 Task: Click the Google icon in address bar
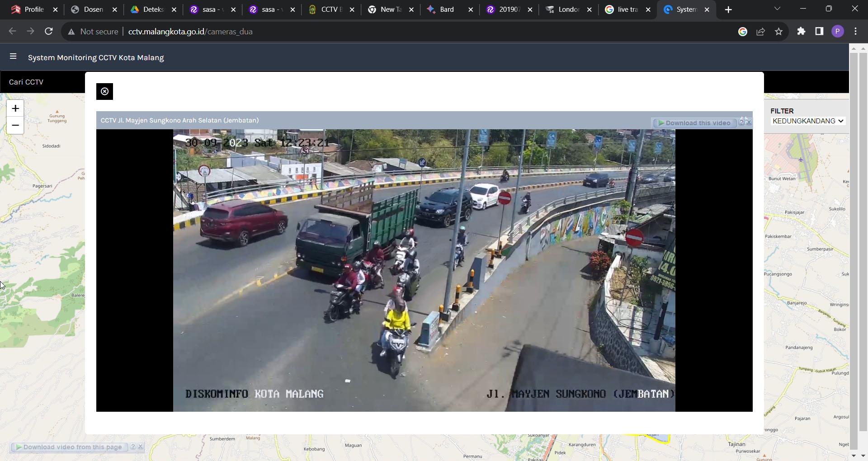click(743, 31)
